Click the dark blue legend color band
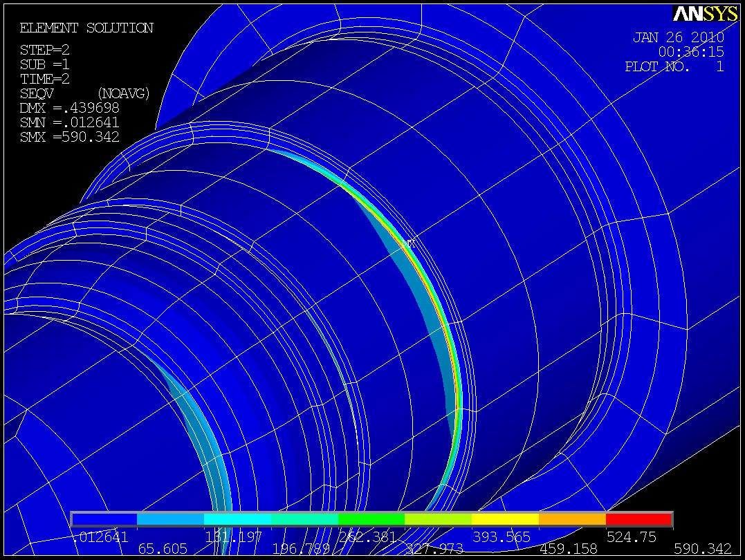This screenshot has width=745, height=560. 104,519
